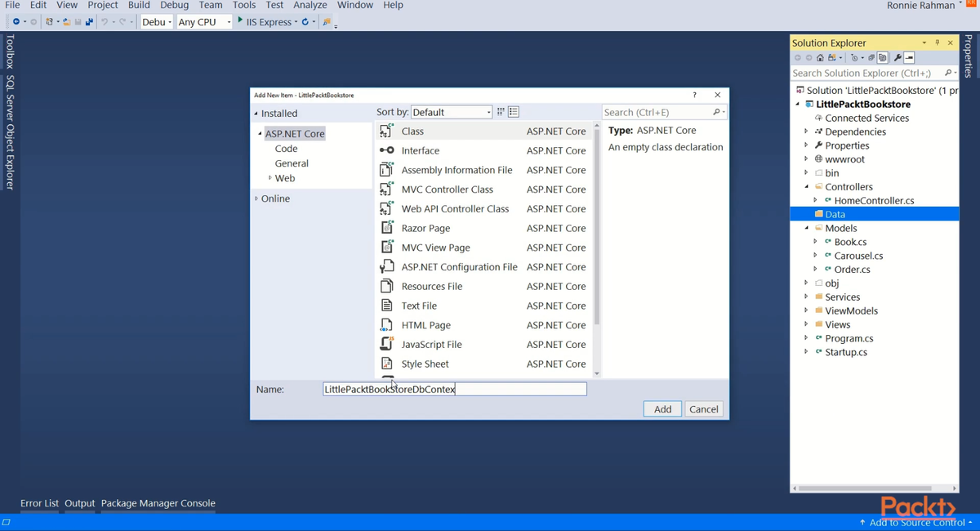Click the Cancel button
This screenshot has height=531, width=980.
(703, 409)
